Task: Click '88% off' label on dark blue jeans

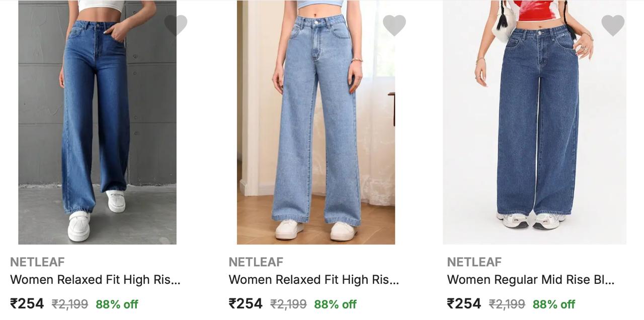Action: tap(117, 304)
